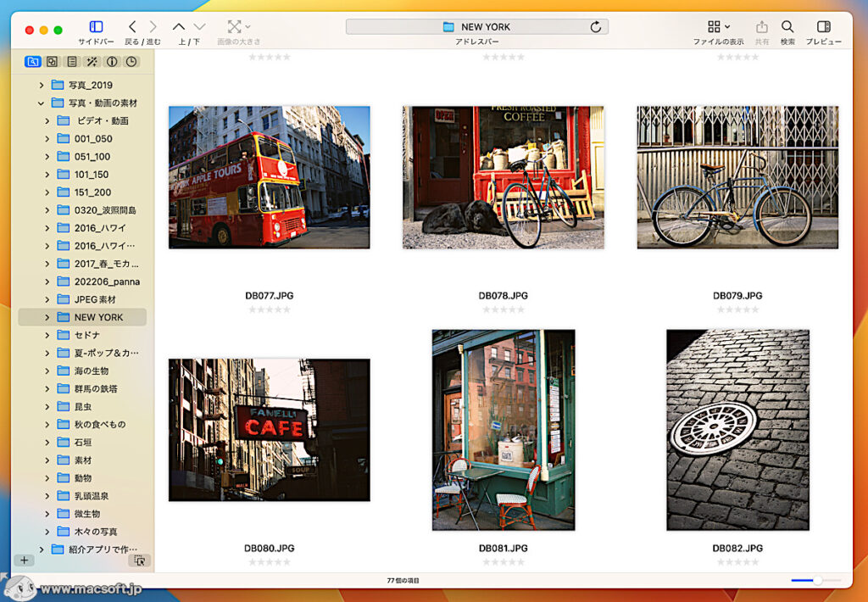
Task: Open the history clock icon in sidebar toolbar
Action: pyautogui.click(x=131, y=61)
